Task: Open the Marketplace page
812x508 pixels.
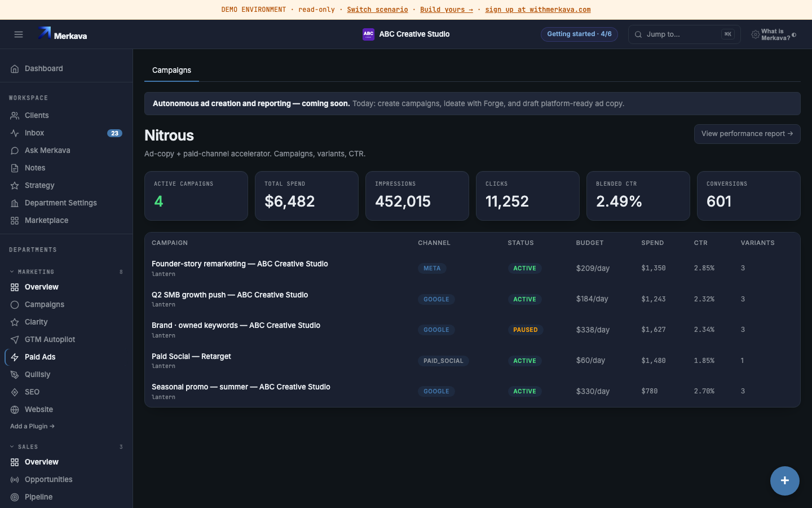Action: pos(66,221)
